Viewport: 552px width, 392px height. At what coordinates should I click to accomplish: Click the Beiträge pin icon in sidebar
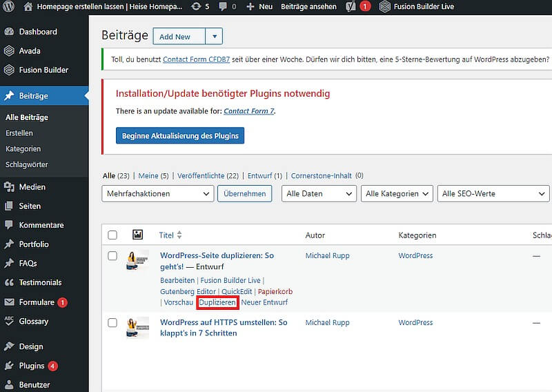tap(9, 96)
